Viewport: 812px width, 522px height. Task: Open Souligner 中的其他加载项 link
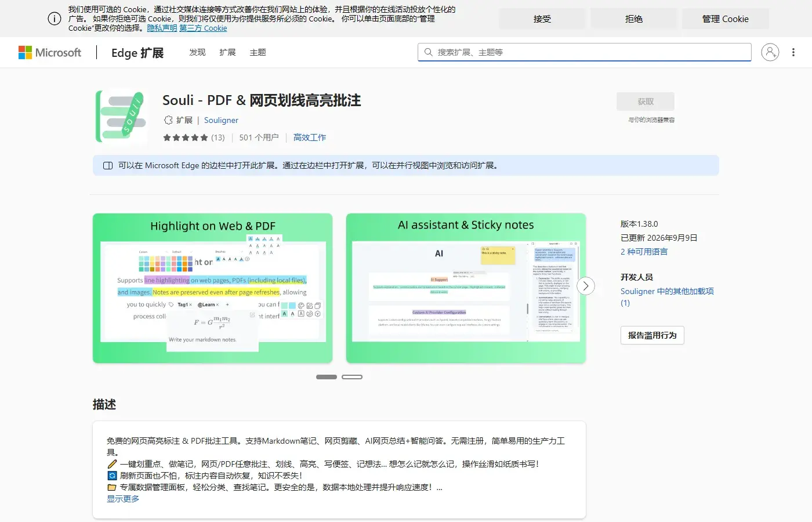pyautogui.click(x=667, y=297)
